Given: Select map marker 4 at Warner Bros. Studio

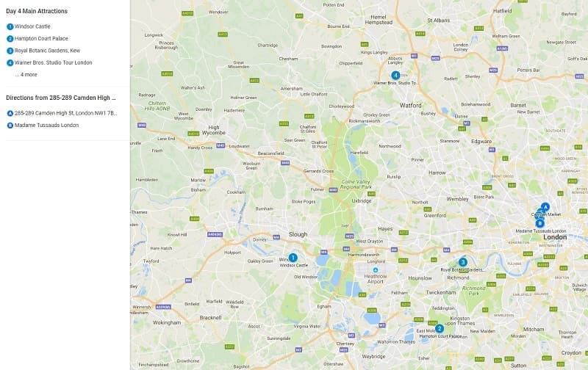Looking at the screenshot, I should pos(395,76).
